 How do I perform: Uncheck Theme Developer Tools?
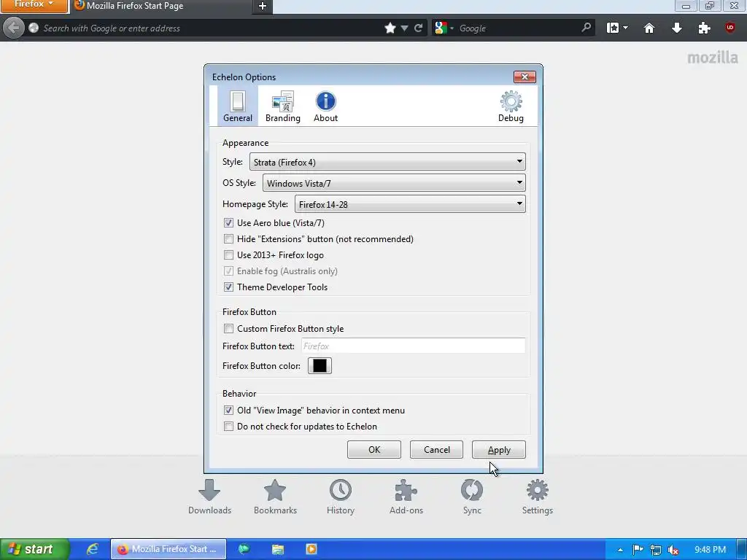tap(228, 287)
